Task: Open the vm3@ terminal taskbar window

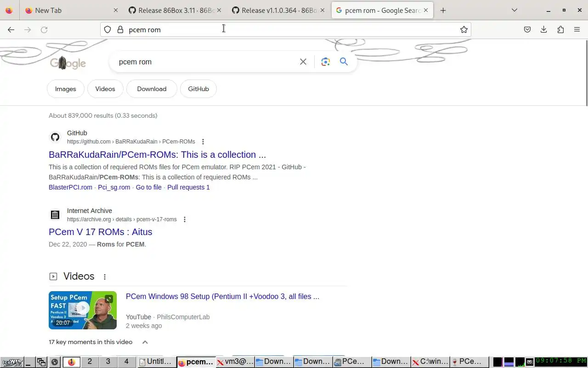Action: coord(235,362)
